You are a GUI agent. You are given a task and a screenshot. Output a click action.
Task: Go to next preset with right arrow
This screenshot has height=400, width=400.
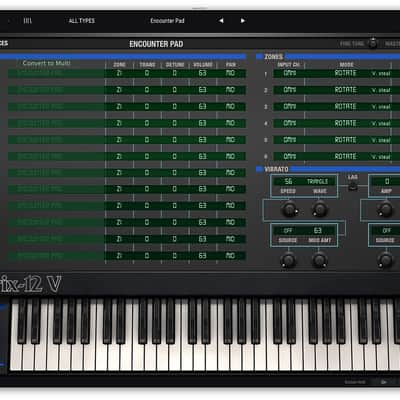(243, 21)
